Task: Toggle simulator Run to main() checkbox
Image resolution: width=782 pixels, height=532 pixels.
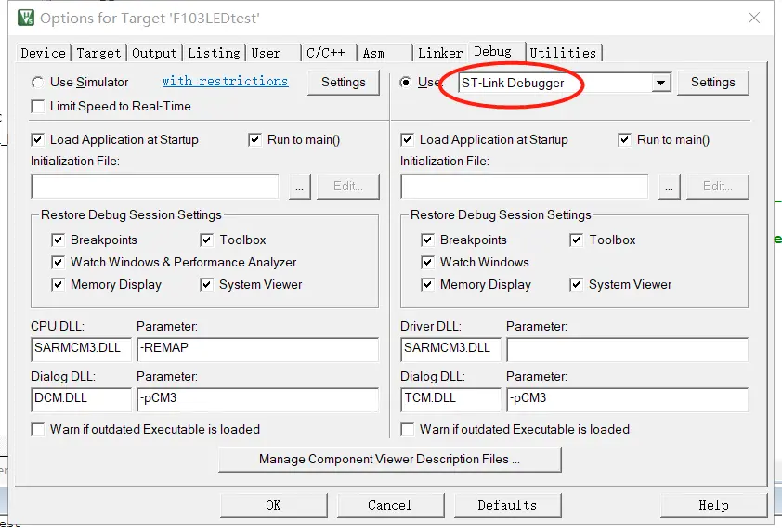Action: pos(254,139)
